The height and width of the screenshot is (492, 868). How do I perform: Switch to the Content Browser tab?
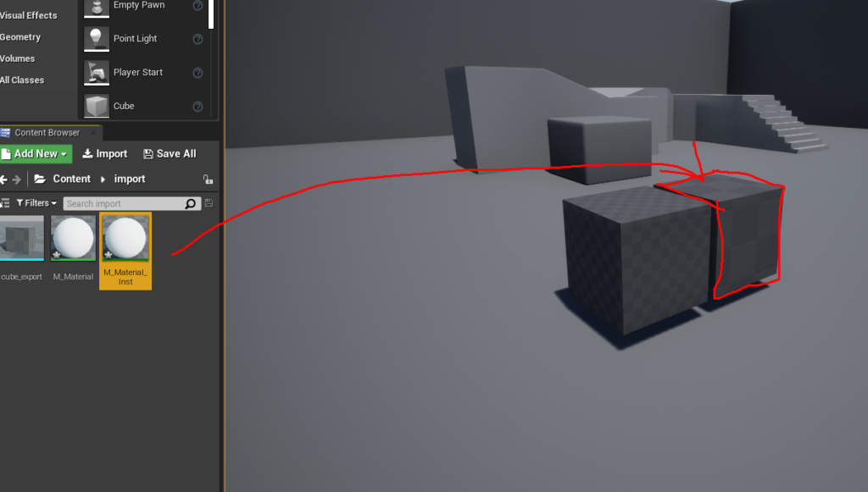[x=47, y=133]
